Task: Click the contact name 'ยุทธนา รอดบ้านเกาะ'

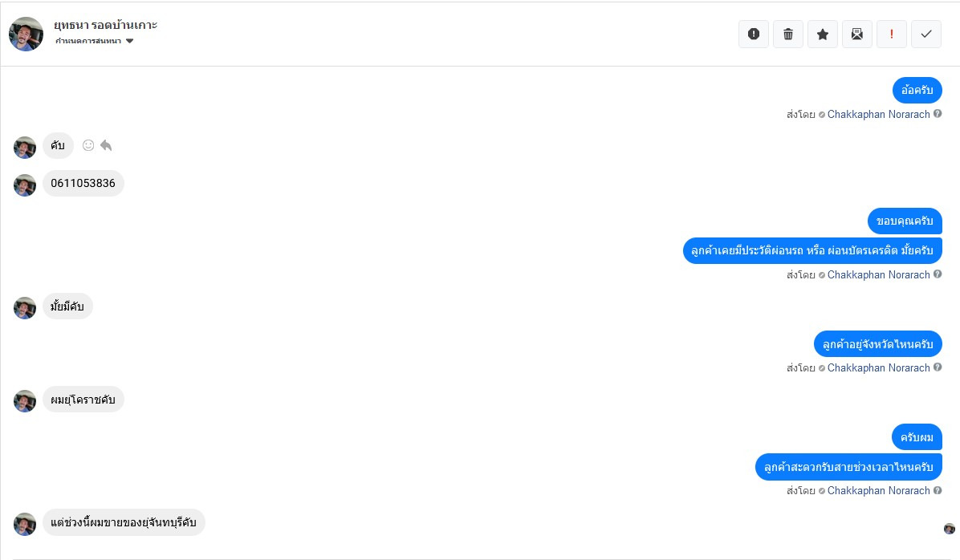Action: tap(106, 24)
